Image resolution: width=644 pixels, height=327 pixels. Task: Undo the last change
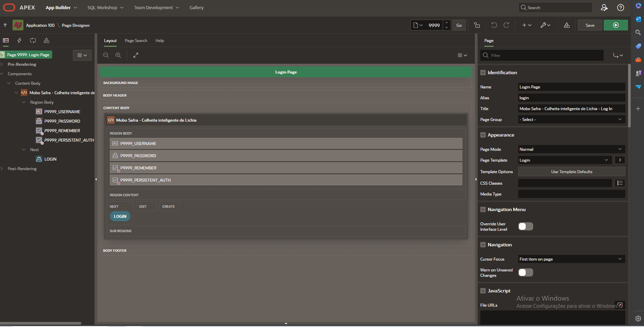coord(494,25)
